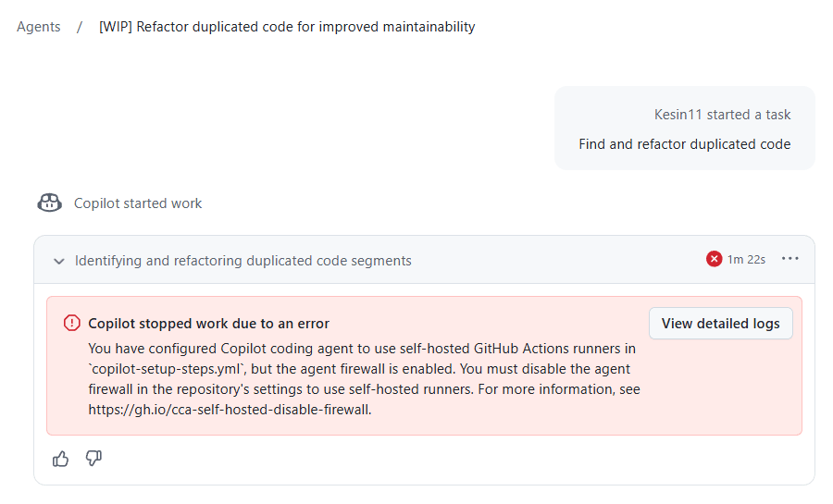Click the Copilot avatar icon
The height and width of the screenshot is (504, 833).
49,203
